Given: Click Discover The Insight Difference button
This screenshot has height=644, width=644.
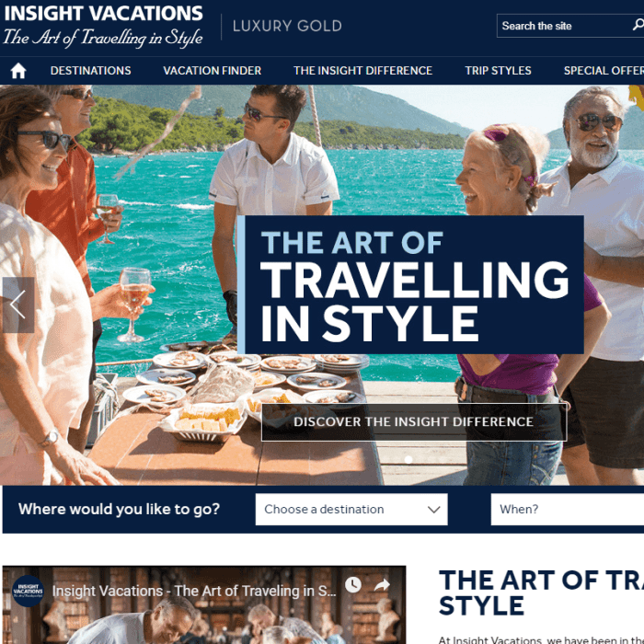Looking at the screenshot, I should tap(414, 421).
